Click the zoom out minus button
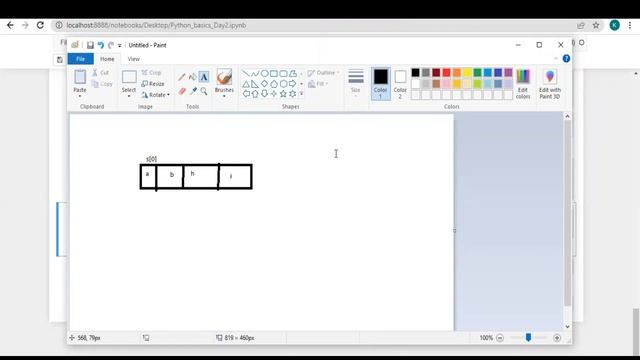The height and width of the screenshot is (360, 640). coord(500,338)
